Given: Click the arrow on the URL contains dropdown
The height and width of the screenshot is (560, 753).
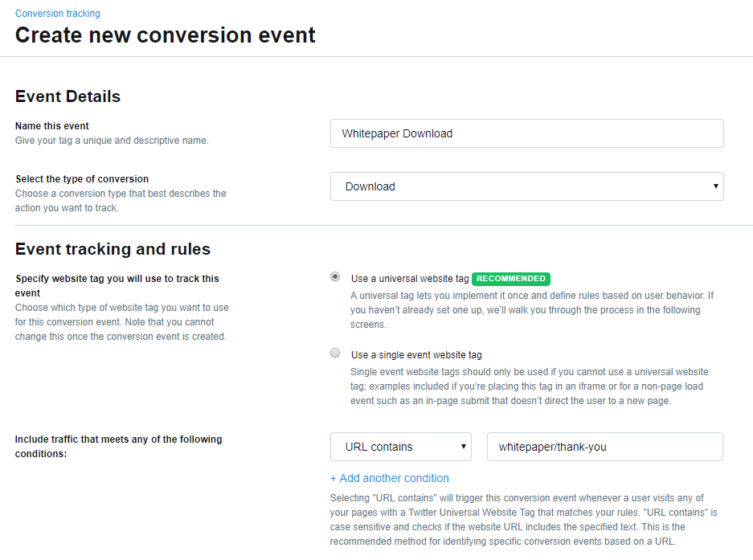Looking at the screenshot, I should point(464,447).
